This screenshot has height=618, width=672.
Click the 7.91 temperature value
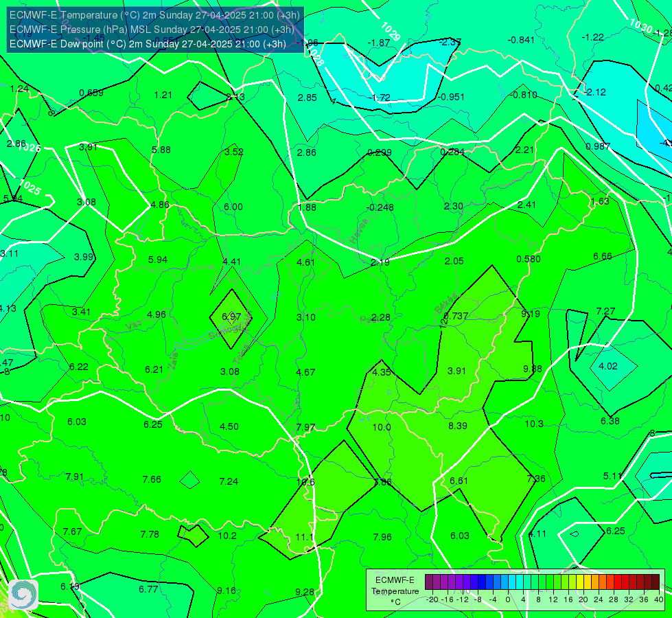(x=75, y=477)
